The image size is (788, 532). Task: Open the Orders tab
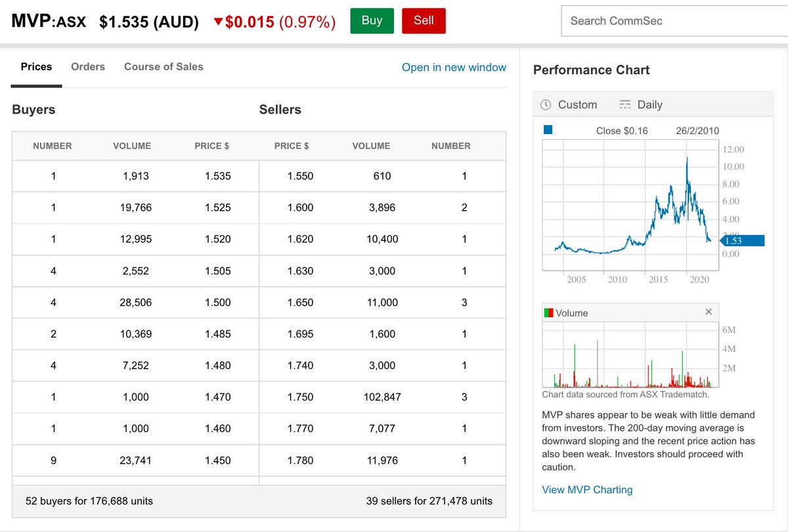coord(88,66)
